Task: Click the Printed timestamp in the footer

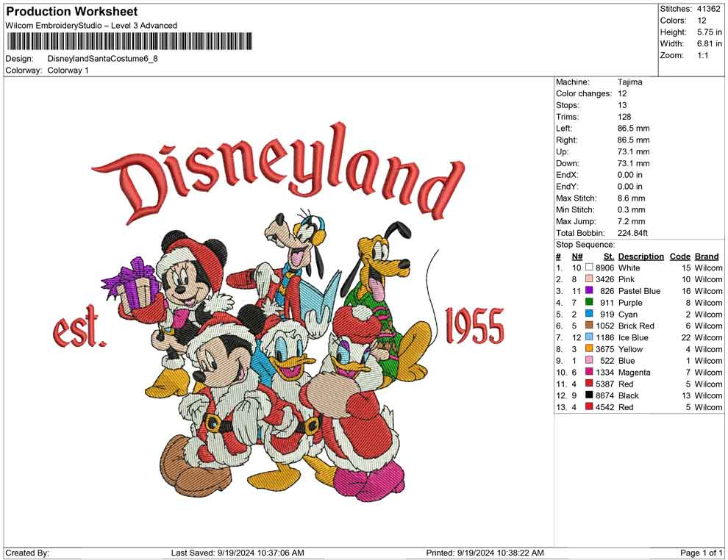Action: click(x=485, y=553)
